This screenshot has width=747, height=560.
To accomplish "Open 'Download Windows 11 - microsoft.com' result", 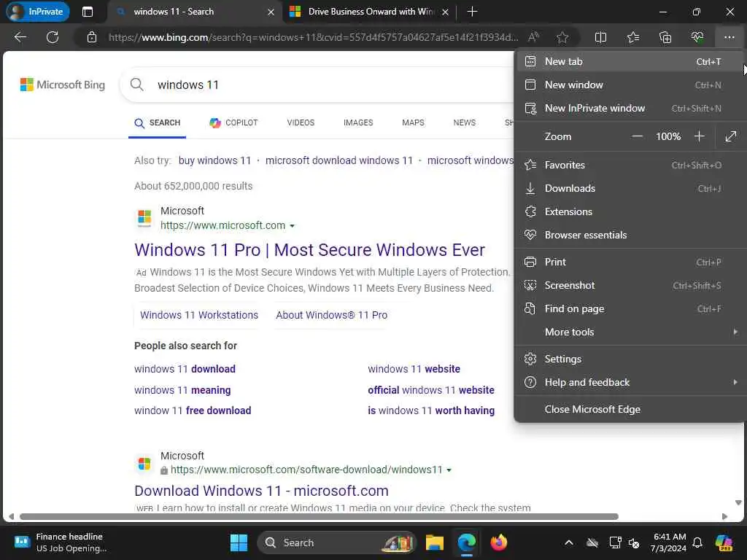I will (x=262, y=491).
